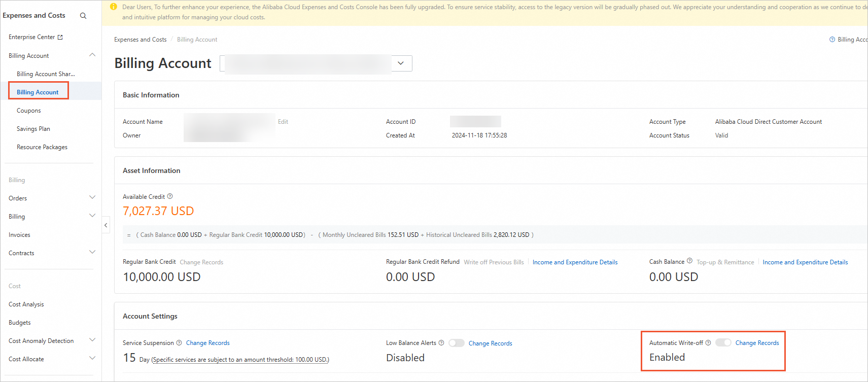Click the Account Status value Valid

[x=722, y=135]
